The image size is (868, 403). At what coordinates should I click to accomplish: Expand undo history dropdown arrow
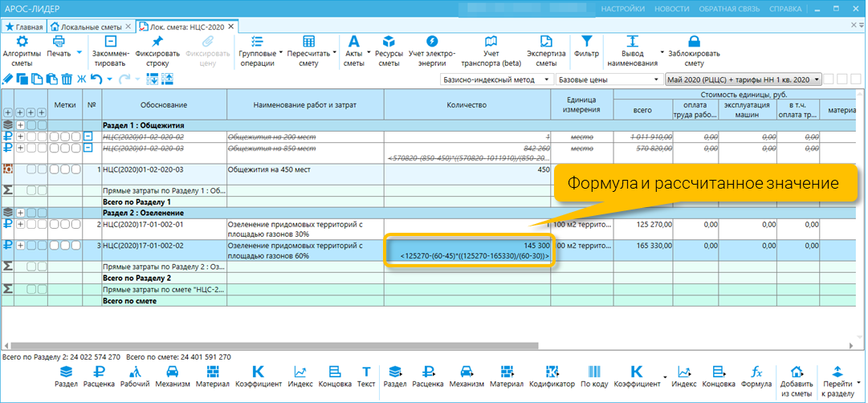point(110,79)
